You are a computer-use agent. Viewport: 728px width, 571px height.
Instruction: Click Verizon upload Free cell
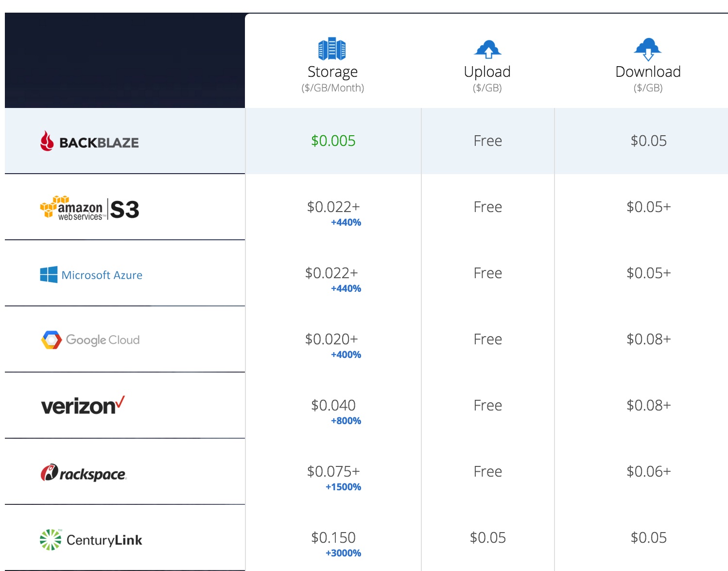[487, 406]
